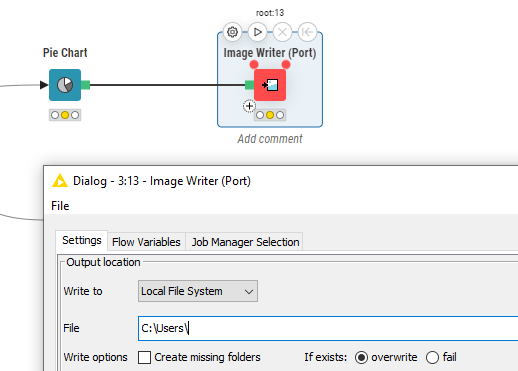Screen dimensions: 518x371
Task: Click the 'If exists:' label
Action: click(326, 357)
